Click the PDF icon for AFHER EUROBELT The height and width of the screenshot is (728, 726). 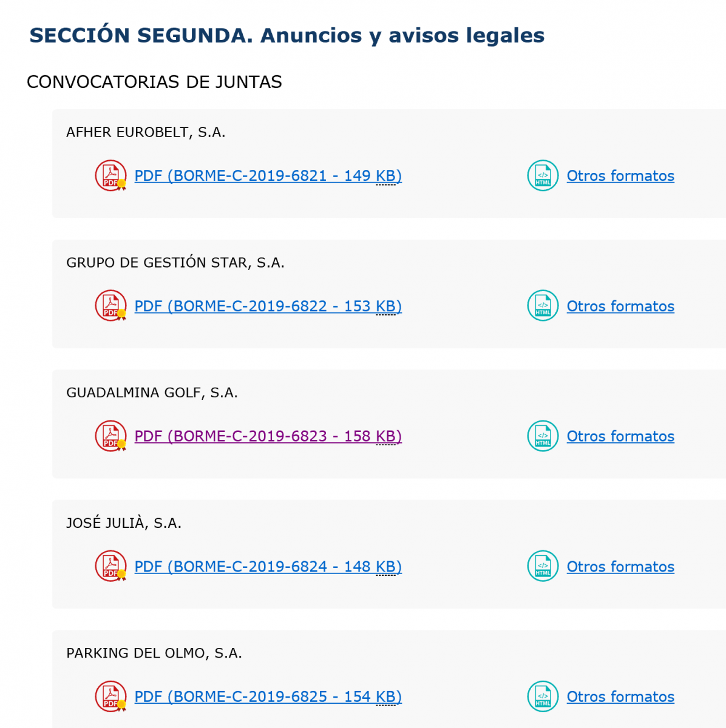pyautogui.click(x=110, y=175)
